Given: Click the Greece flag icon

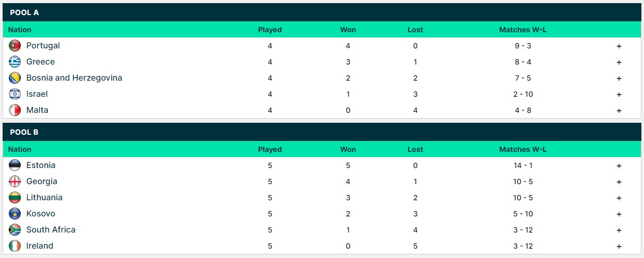Looking at the screenshot, I should 15,62.
